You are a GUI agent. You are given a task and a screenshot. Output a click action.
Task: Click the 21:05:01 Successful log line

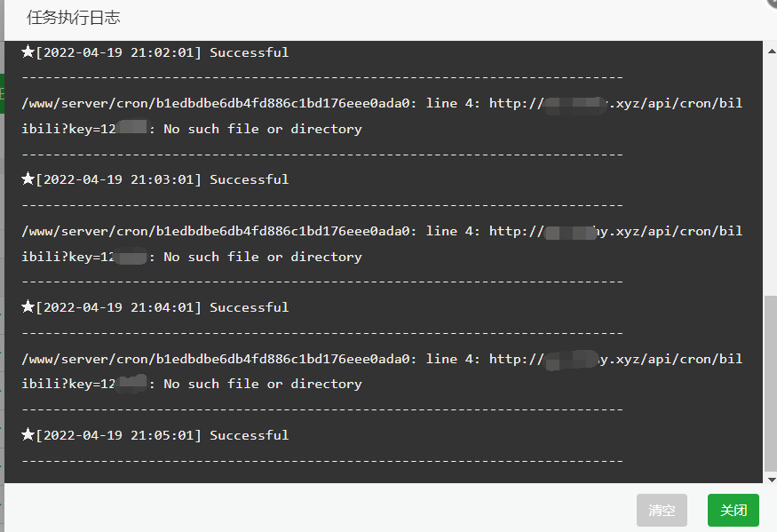tap(155, 435)
